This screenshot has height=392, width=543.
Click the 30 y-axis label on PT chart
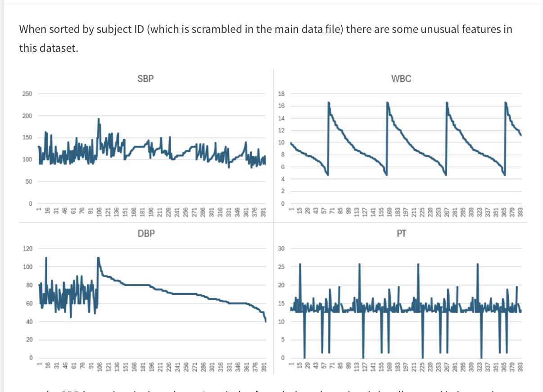click(282, 248)
